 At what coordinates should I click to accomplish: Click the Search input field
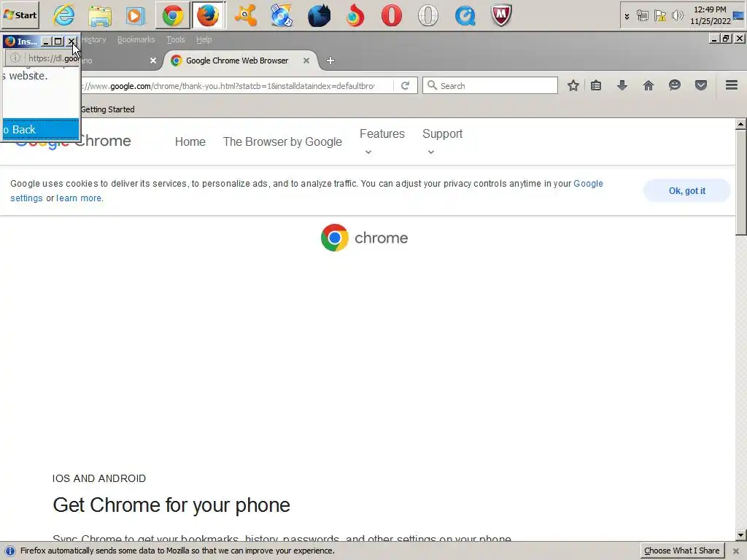pos(490,86)
